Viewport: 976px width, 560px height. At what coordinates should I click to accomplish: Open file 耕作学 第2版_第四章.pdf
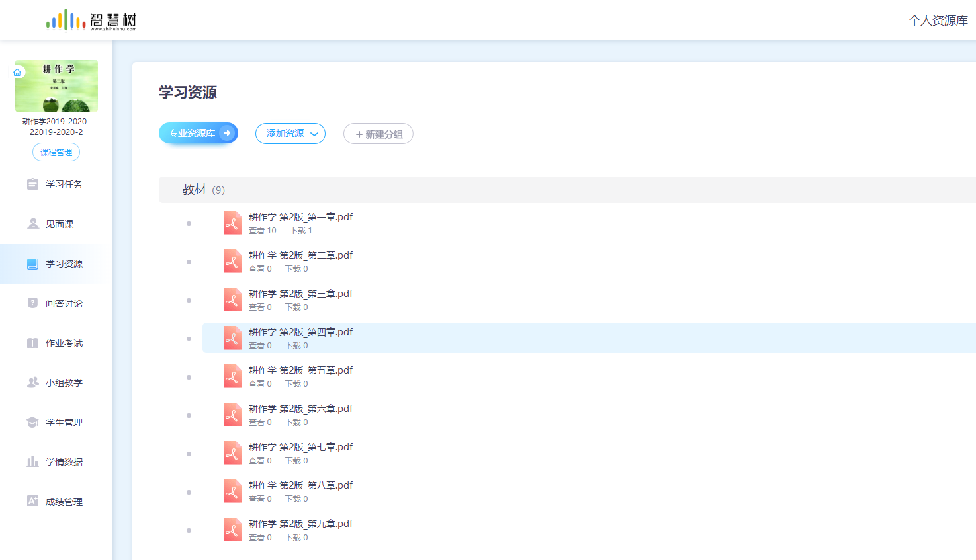300,332
